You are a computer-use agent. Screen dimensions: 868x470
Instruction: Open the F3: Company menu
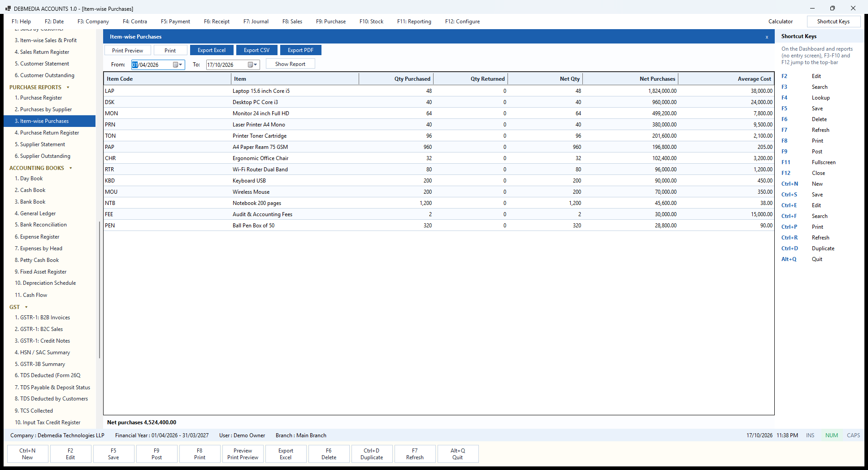[x=93, y=22]
